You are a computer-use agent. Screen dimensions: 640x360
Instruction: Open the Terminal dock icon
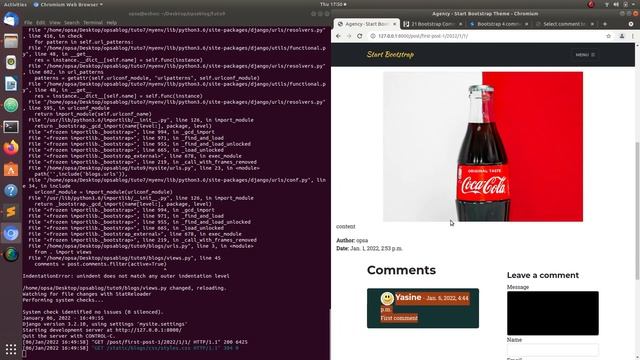pyautogui.click(x=11, y=127)
